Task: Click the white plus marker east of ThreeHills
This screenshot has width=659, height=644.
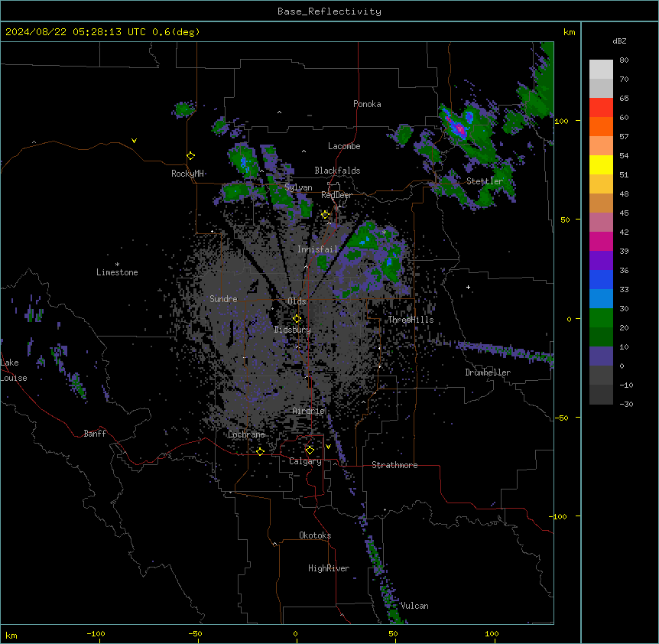Action: (x=468, y=287)
